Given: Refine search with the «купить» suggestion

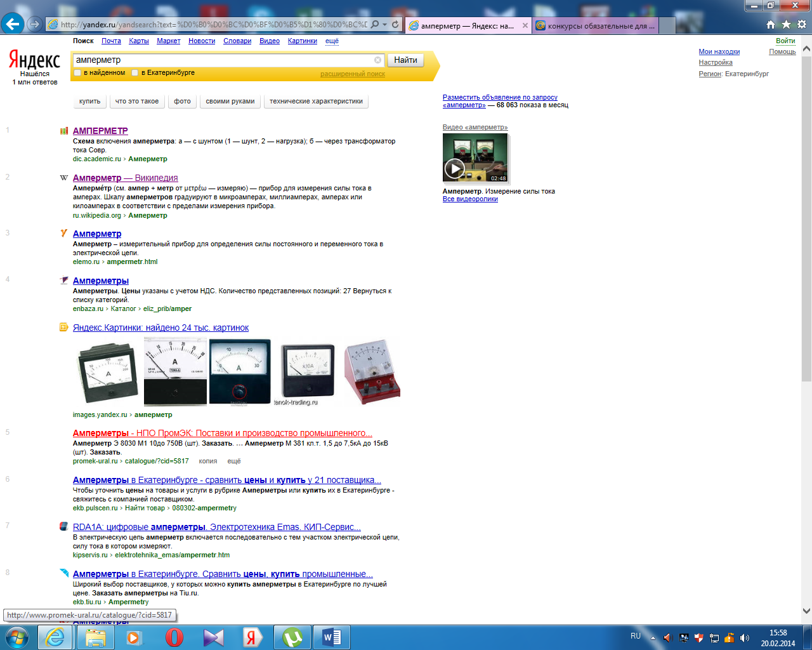Looking at the screenshot, I should click(x=89, y=102).
